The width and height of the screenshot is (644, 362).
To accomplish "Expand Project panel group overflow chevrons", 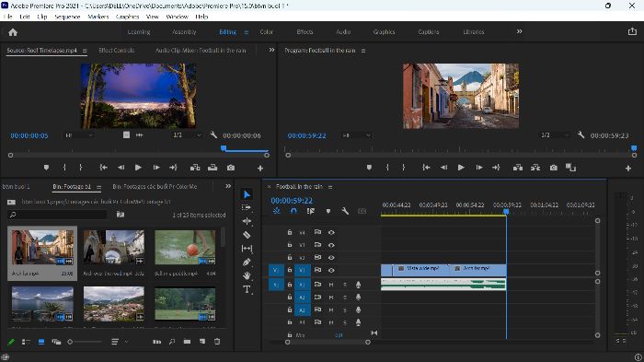I will click(x=228, y=186).
